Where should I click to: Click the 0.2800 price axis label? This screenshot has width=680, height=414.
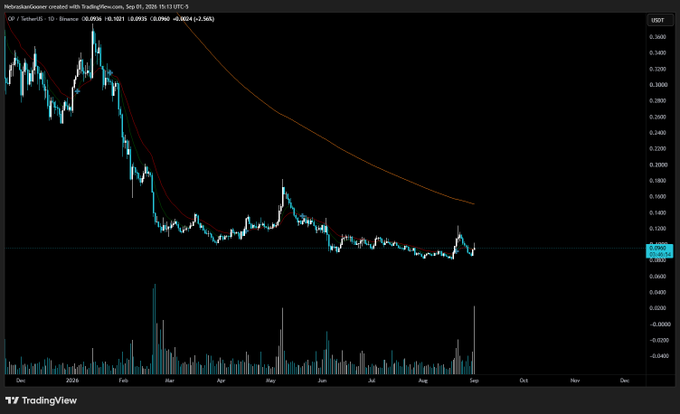[657, 101]
